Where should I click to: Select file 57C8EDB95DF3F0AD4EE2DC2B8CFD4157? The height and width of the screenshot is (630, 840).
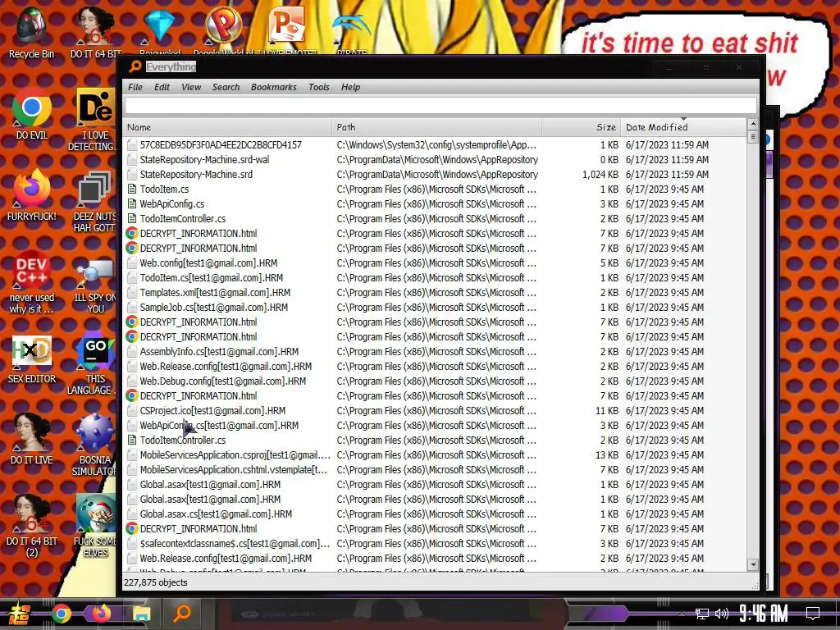coord(435,144)
